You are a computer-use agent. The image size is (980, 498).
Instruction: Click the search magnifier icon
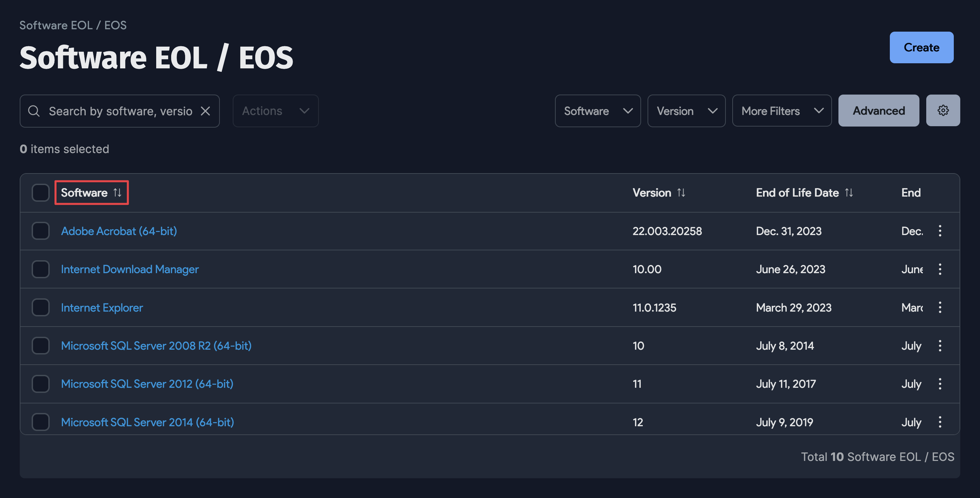click(x=34, y=111)
